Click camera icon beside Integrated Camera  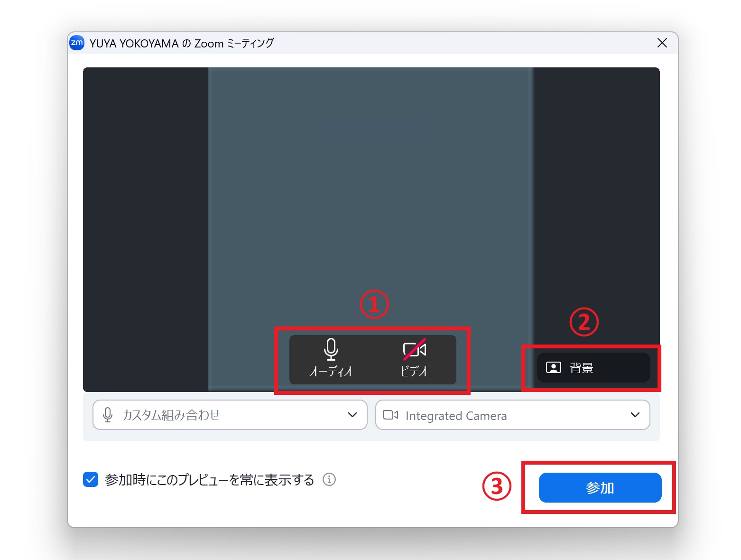point(390,415)
